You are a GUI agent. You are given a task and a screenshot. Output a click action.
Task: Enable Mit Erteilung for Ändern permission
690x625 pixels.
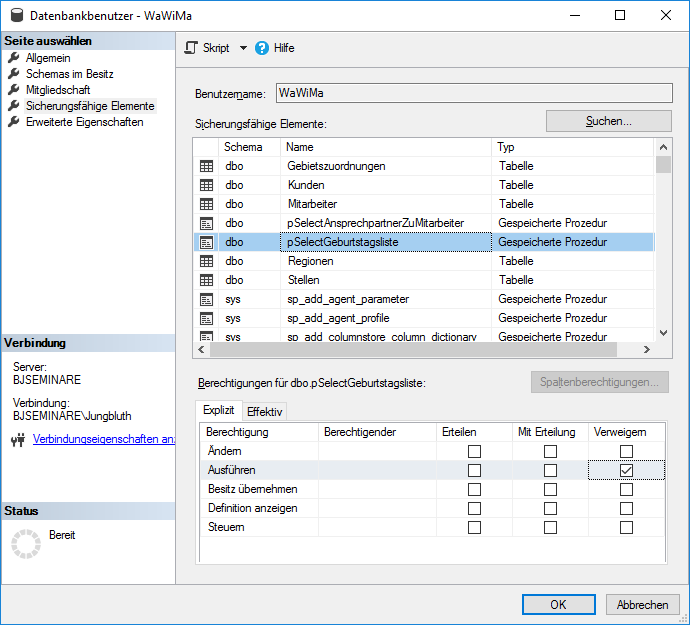[x=550, y=451]
